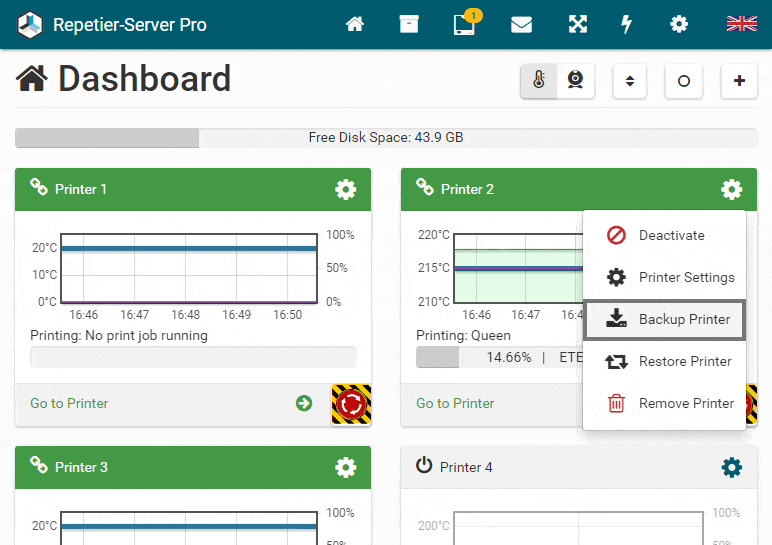The image size is (772, 545).
Task: Select Restore Printer menu entry
Action: (665, 361)
